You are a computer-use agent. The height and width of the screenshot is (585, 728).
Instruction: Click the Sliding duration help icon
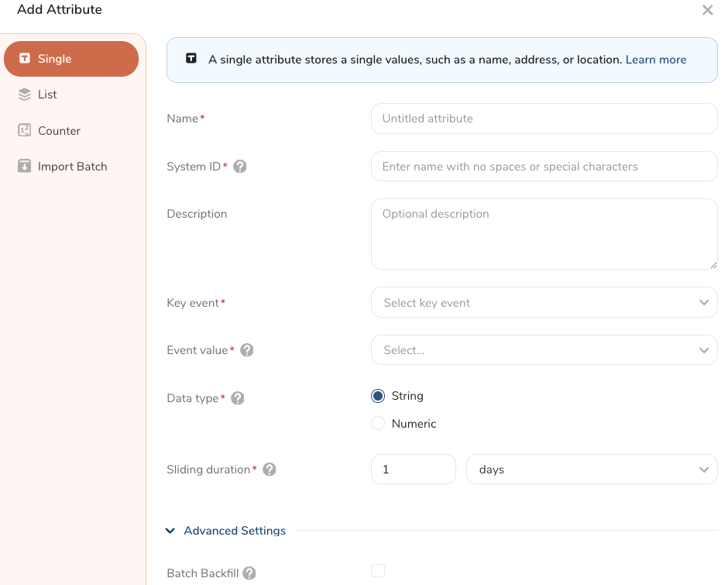click(x=270, y=470)
